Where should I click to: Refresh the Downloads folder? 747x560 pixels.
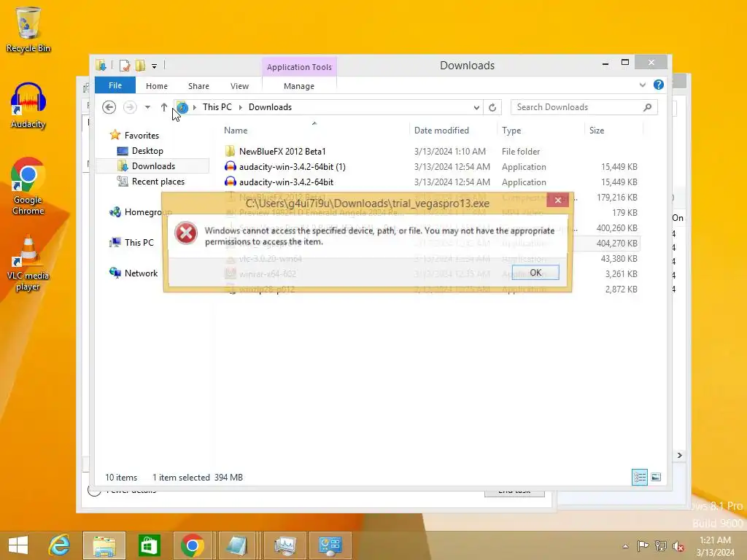492,108
